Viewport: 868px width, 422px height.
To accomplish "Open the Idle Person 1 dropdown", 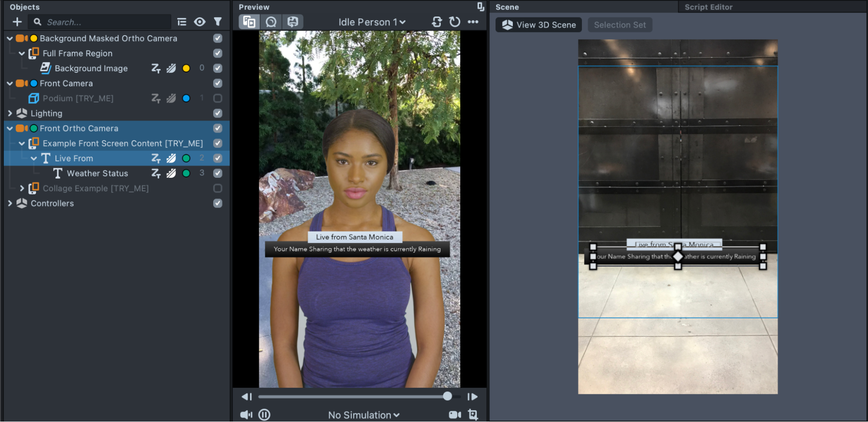I will tap(372, 22).
